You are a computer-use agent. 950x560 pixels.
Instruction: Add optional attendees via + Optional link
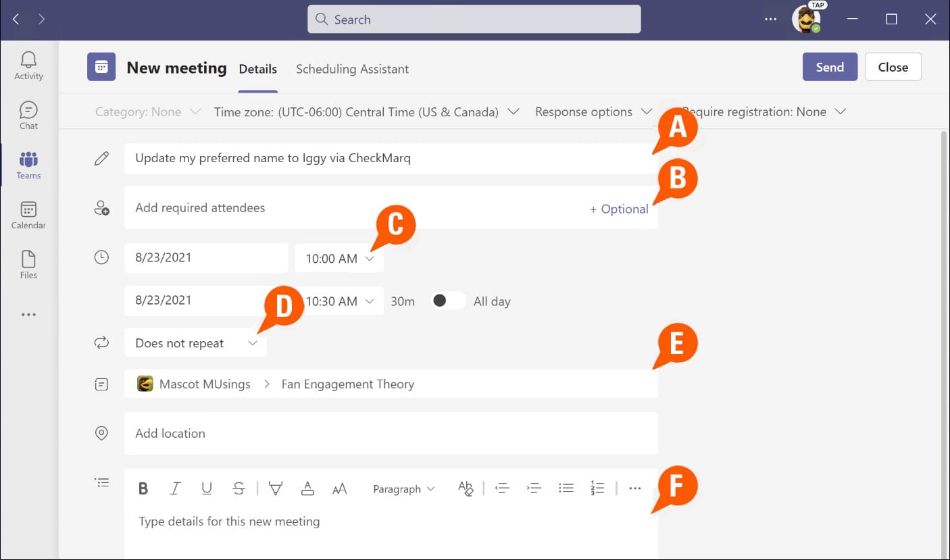tap(619, 209)
